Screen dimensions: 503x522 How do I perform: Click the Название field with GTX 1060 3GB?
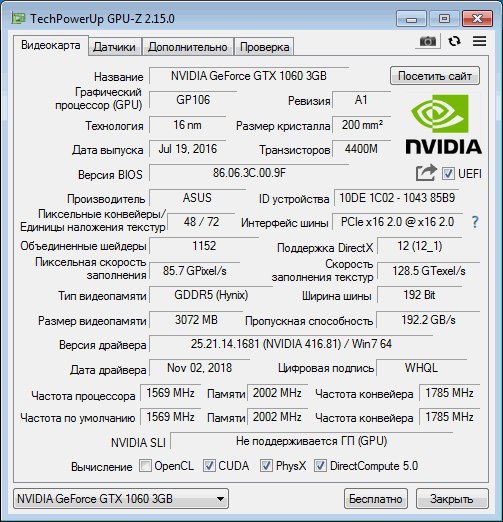tap(249, 76)
